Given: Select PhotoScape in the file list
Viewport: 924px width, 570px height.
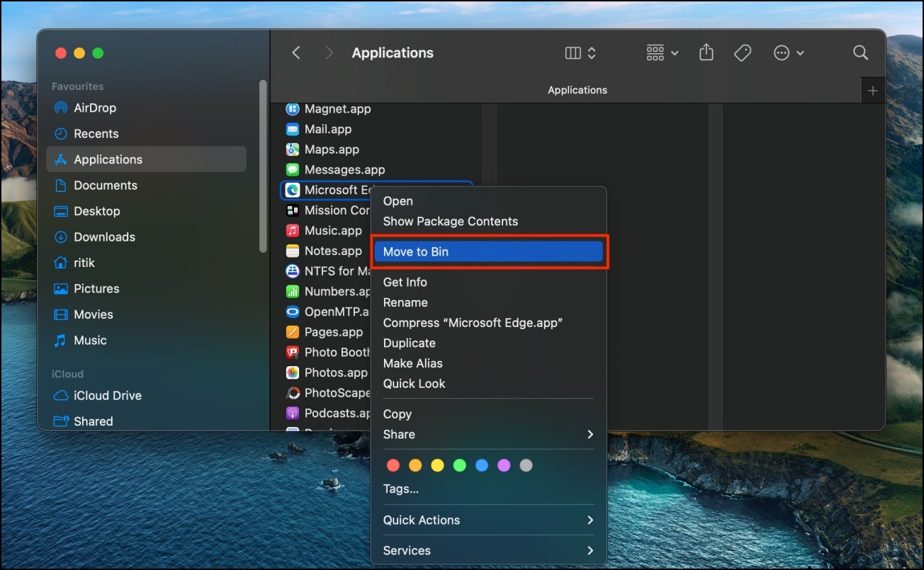Looking at the screenshot, I should coord(326,393).
